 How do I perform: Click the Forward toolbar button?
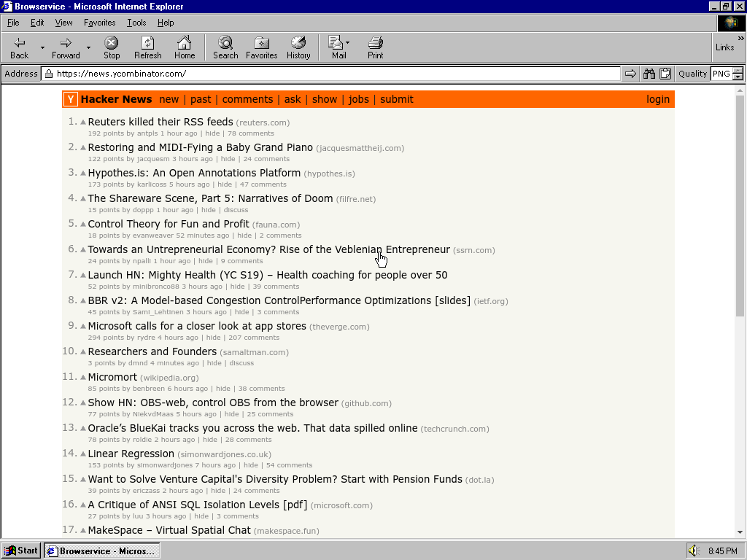coord(66,48)
